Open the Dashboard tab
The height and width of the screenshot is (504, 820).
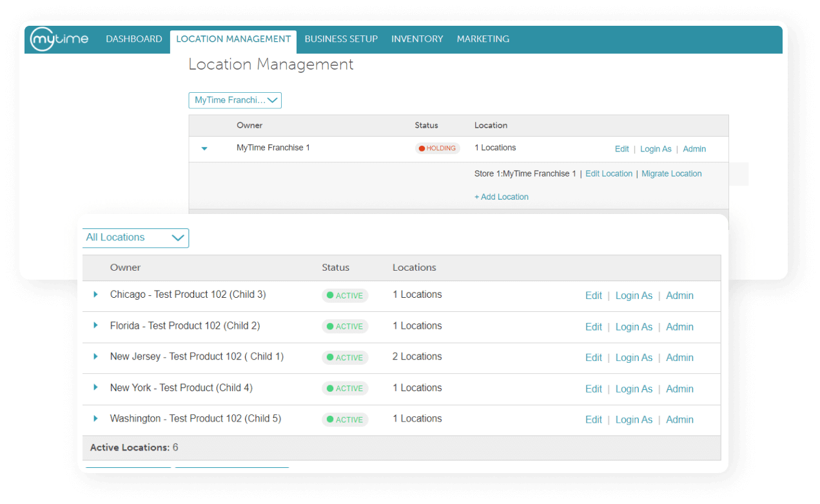[x=134, y=39]
